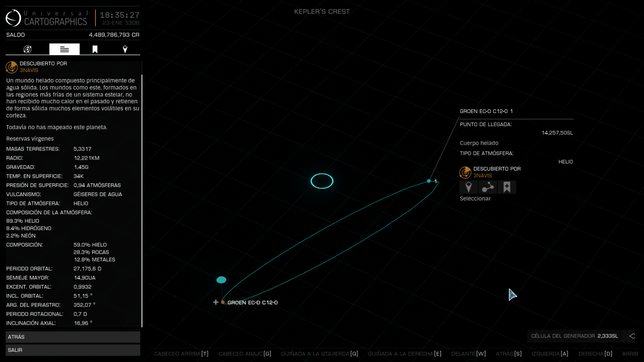
Task: Click the 89.3% HELIO atmosphere entry
Action: point(23,221)
